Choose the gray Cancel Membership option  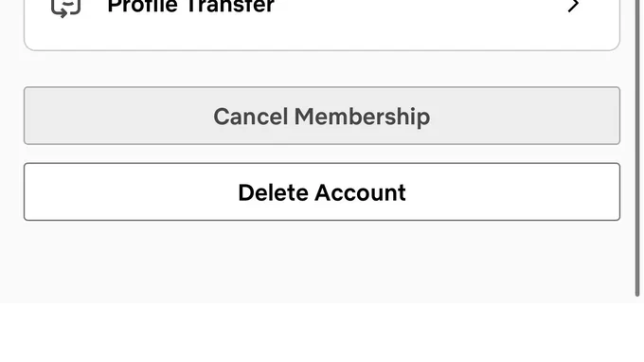click(322, 116)
